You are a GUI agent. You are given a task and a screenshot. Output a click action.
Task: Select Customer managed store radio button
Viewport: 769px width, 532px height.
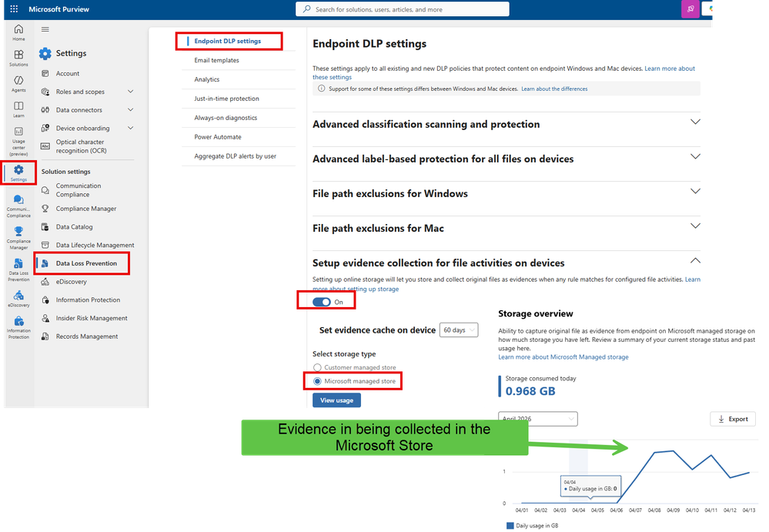(x=317, y=367)
